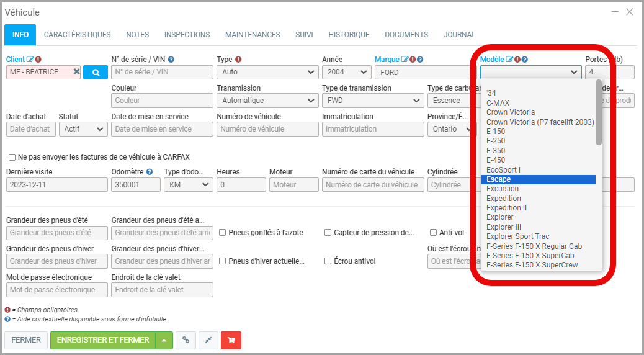The height and width of the screenshot is (355, 644).
Task: Open the split arrow beside Enregistrer et fermer
Action: 164,340
